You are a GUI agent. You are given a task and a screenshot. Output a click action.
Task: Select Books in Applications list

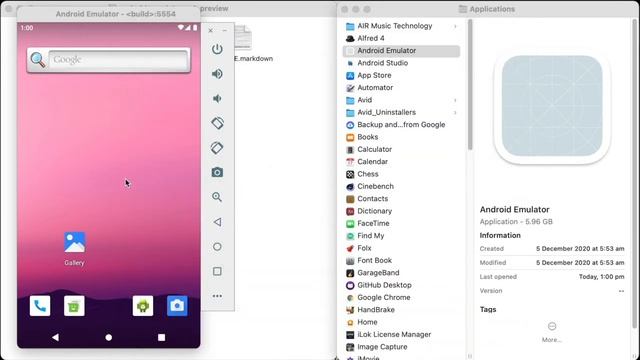coord(401,137)
